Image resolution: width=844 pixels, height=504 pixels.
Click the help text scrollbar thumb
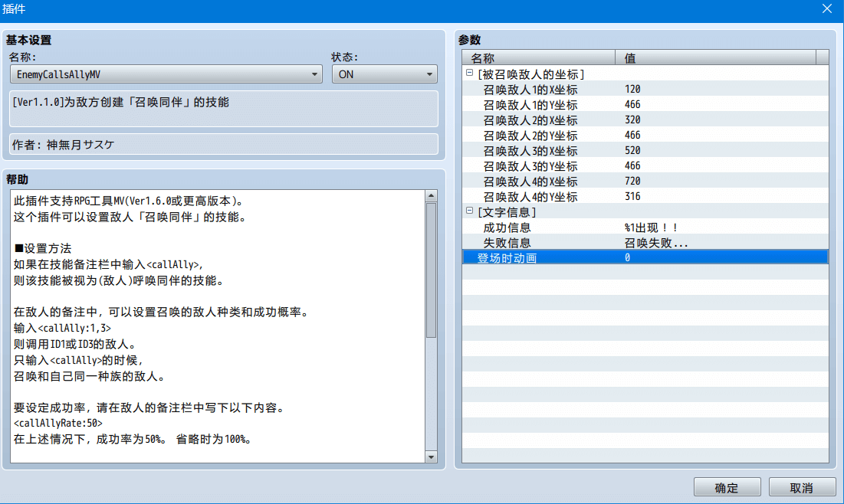pos(431,270)
